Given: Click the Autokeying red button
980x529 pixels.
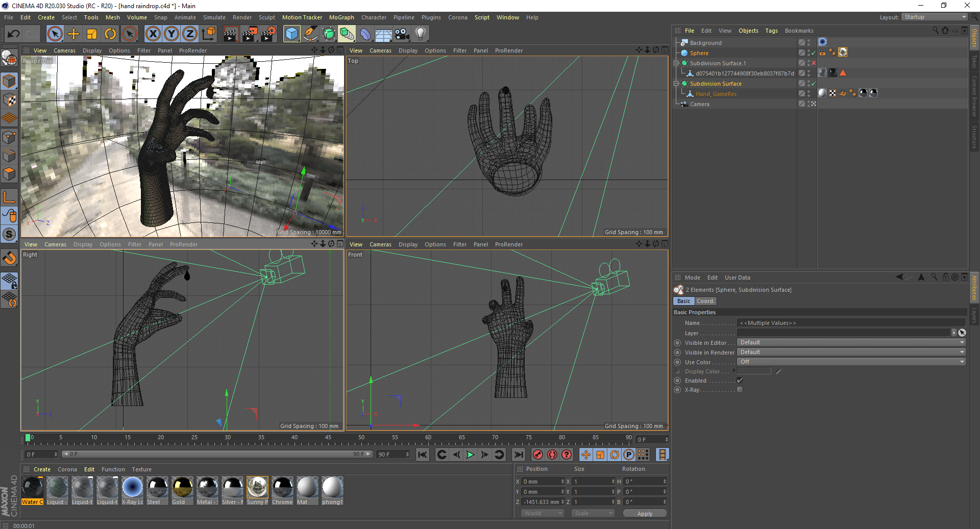Looking at the screenshot, I should [x=552, y=455].
